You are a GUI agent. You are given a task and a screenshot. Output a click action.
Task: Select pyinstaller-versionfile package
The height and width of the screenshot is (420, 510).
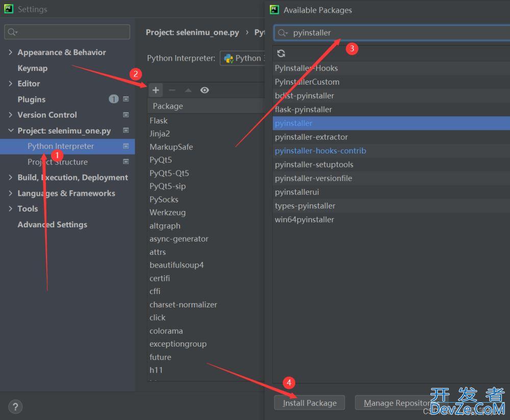(391, 178)
